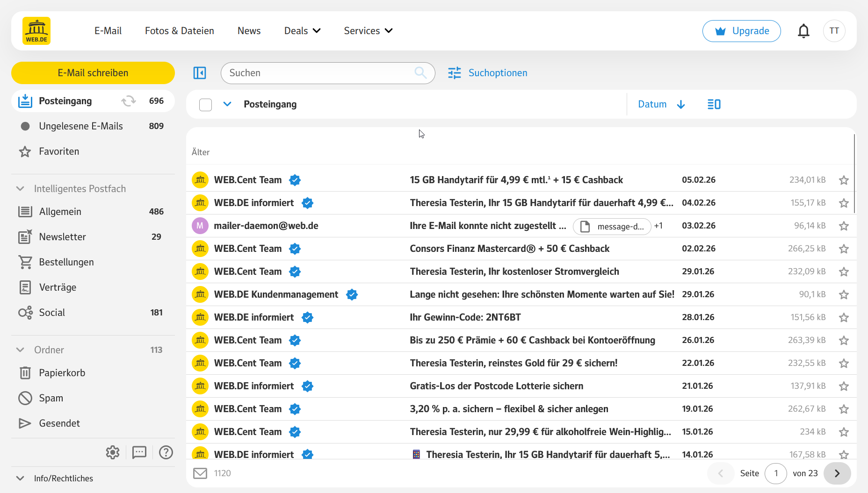The image size is (868, 493).
Task: Click the E-Mail schreiben button
Action: point(93,73)
